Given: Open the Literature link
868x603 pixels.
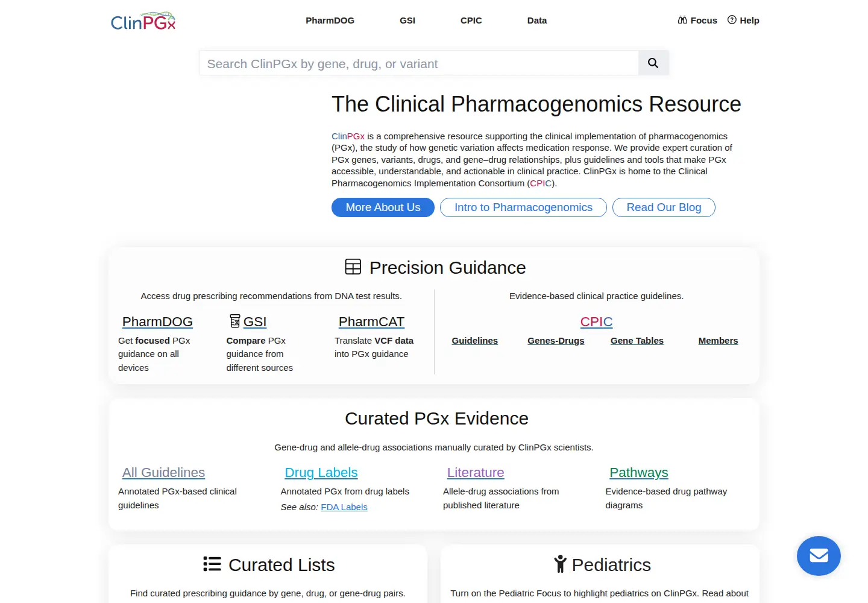Looking at the screenshot, I should (x=476, y=473).
